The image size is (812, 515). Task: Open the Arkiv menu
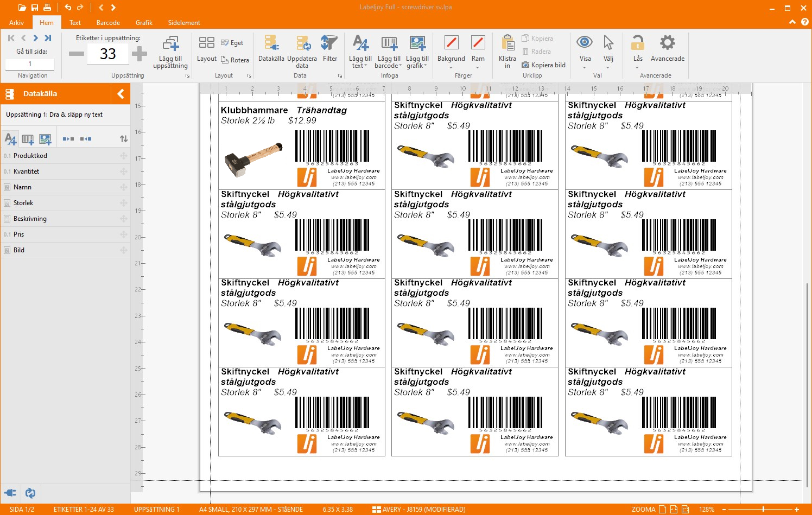click(x=16, y=23)
